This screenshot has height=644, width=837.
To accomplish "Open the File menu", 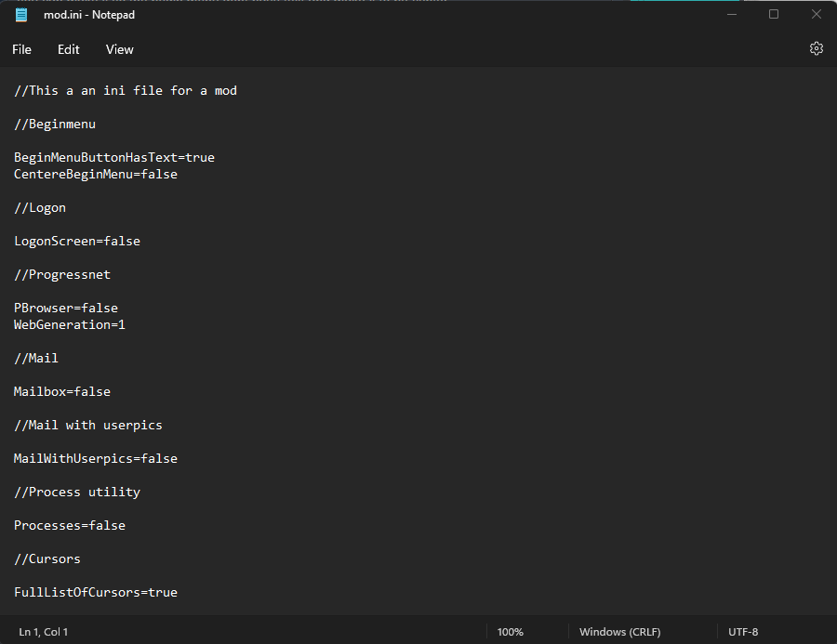I will click(21, 49).
